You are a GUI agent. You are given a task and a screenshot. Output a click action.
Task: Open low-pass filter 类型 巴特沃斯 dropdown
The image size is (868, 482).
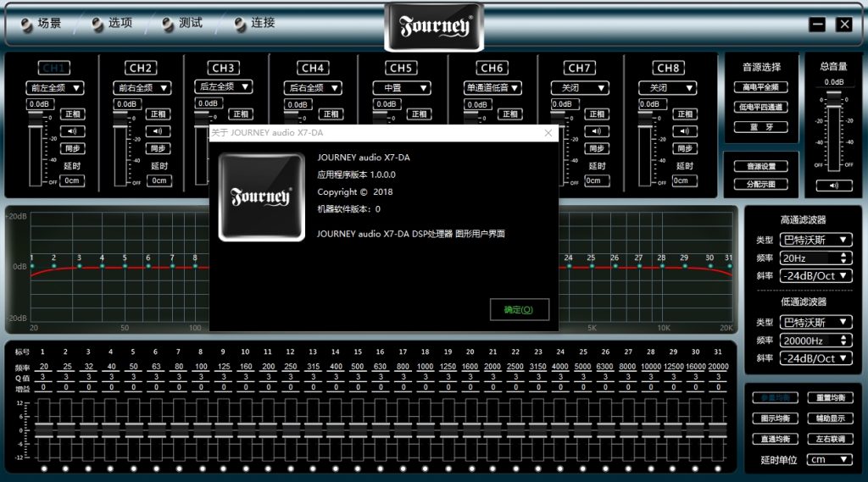pyautogui.click(x=816, y=322)
